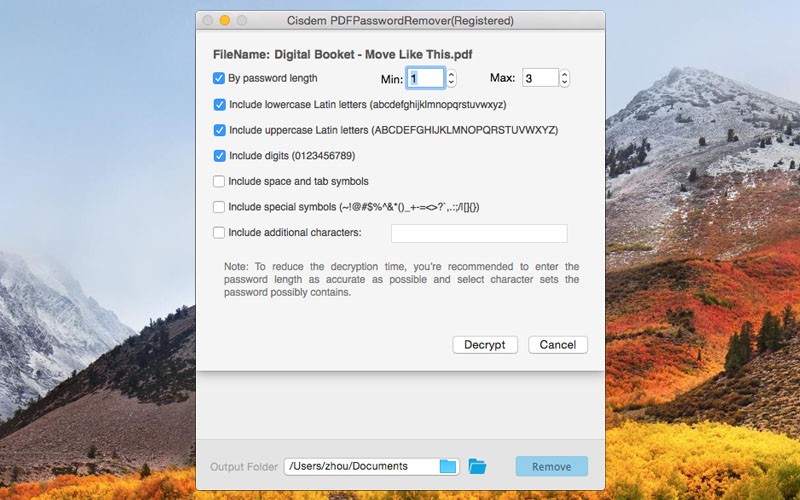This screenshot has height=500, width=800.
Task: Click the Cisdem PDFPasswordRemover title bar text
Action: pyautogui.click(x=400, y=21)
